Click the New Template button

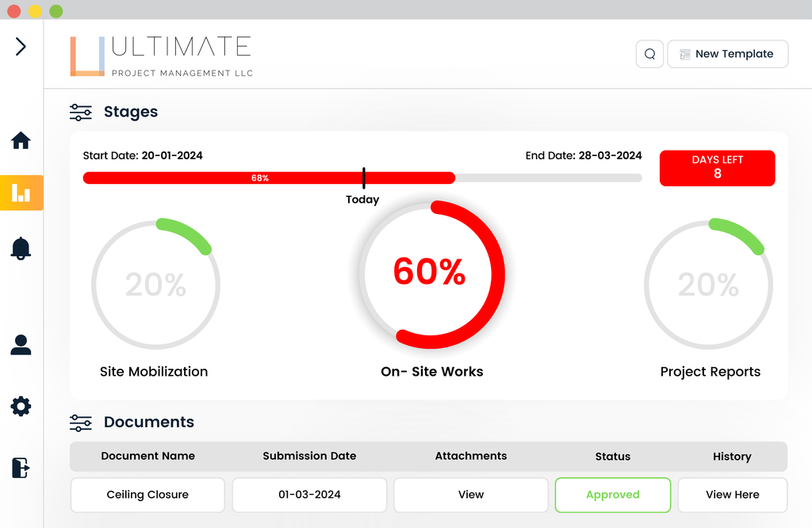(727, 54)
